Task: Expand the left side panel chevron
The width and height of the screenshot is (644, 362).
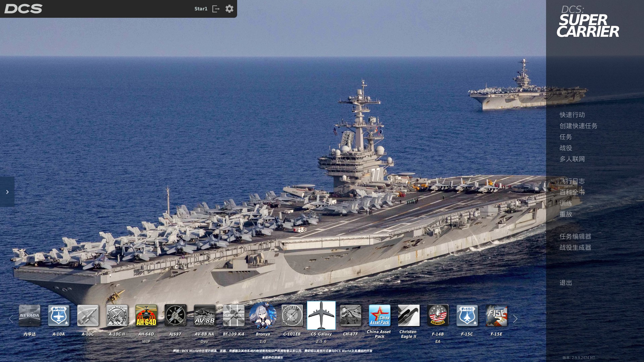Action: [7, 192]
